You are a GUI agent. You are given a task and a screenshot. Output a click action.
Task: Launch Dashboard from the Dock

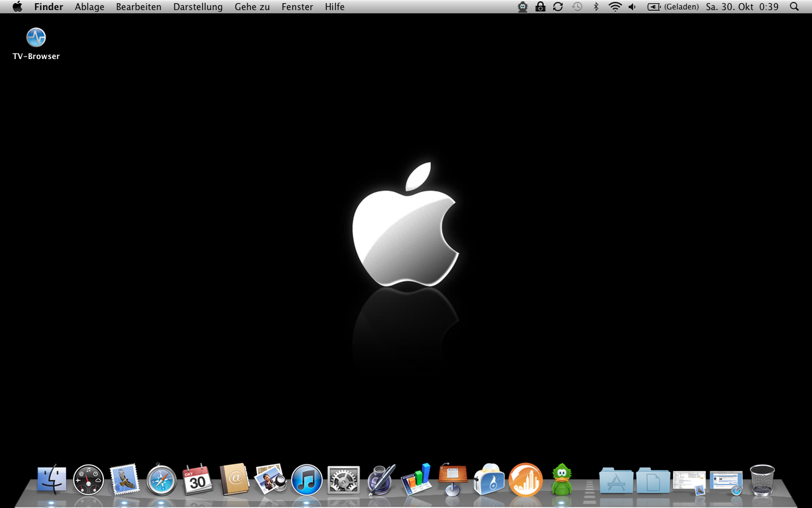click(88, 479)
